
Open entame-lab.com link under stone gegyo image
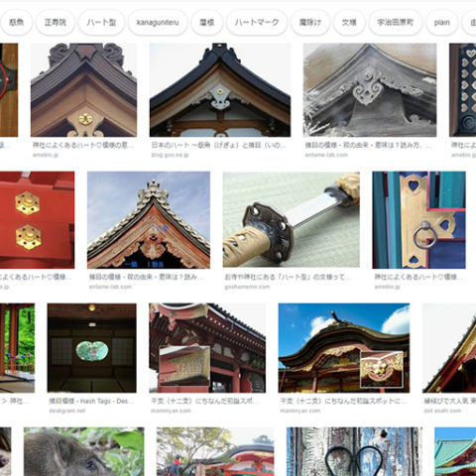326,155
